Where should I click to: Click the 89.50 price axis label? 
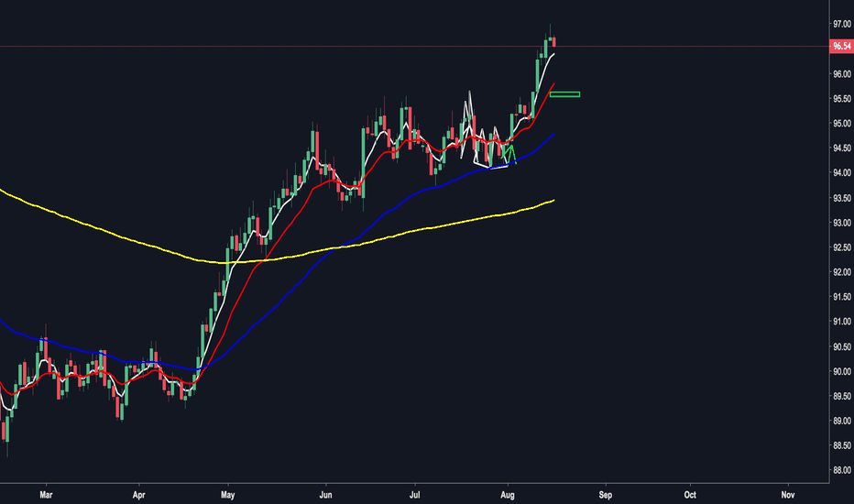click(842, 396)
